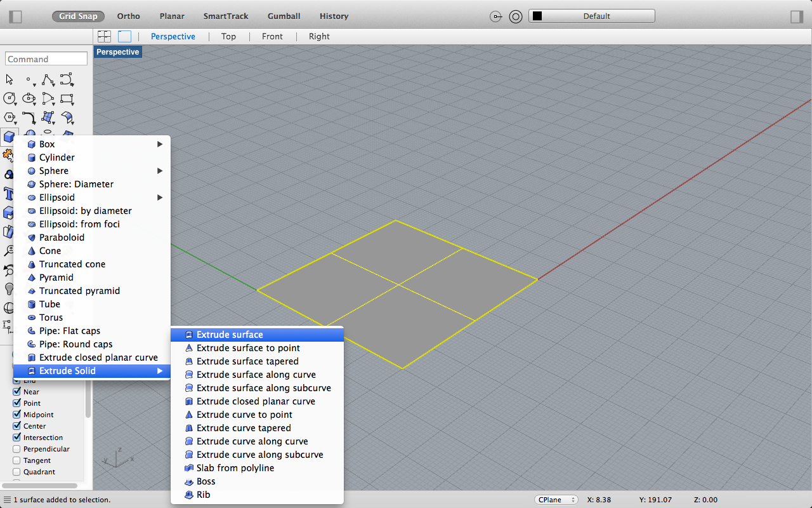This screenshot has height=508, width=812.
Task: Switch to the Top viewport tab
Action: (x=228, y=36)
